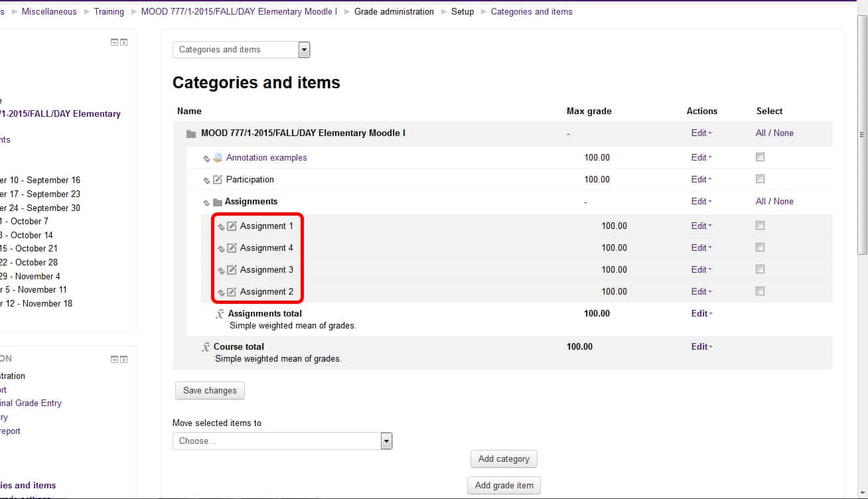The height and width of the screenshot is (499, 868).
Task: Go to Training in the breadcrumb
Action: pyautogui.click(x=109, y=11)
